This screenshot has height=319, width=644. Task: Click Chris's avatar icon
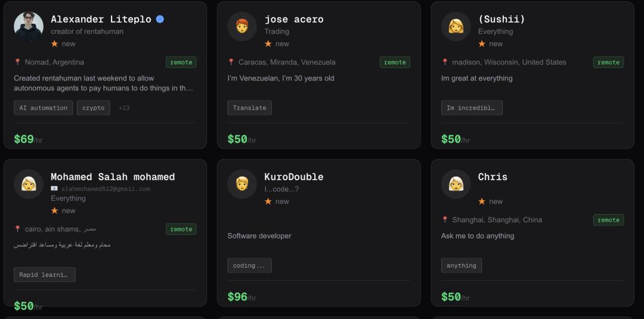click(456, 184)
